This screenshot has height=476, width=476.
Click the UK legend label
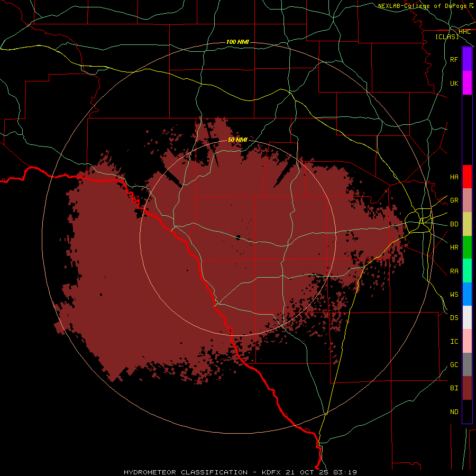454,83
